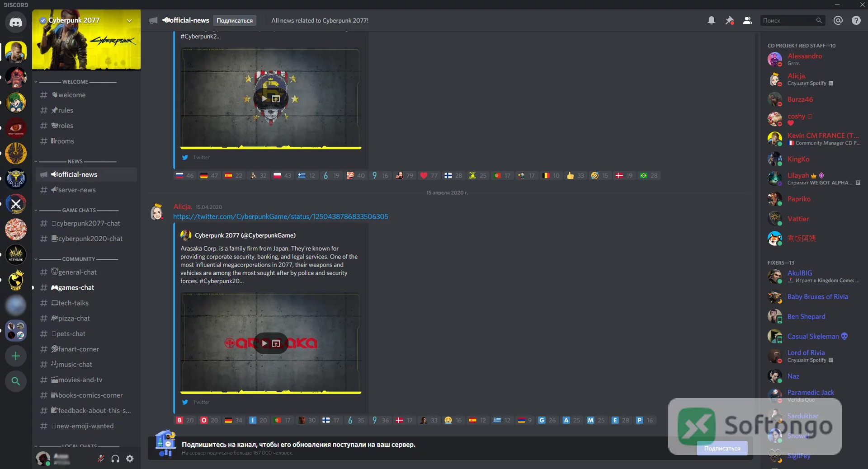Image resolution: width=868 pixels, height=469 pixels.
Task: Open the music-chat channel
Action: [86, 364]
